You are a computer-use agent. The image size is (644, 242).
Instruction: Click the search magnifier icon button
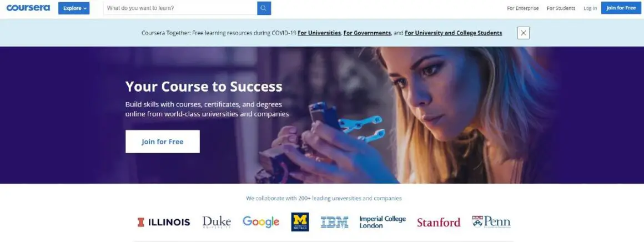[264, 8]
